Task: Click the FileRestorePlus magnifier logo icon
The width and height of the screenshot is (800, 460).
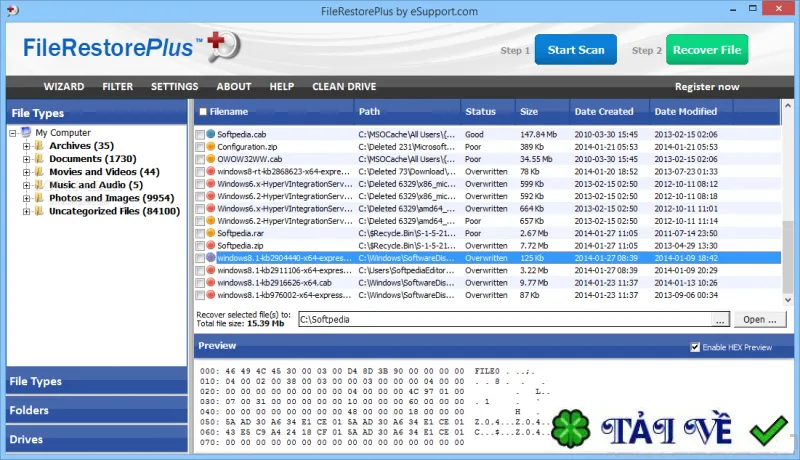Action: click(x=223, y=46)
